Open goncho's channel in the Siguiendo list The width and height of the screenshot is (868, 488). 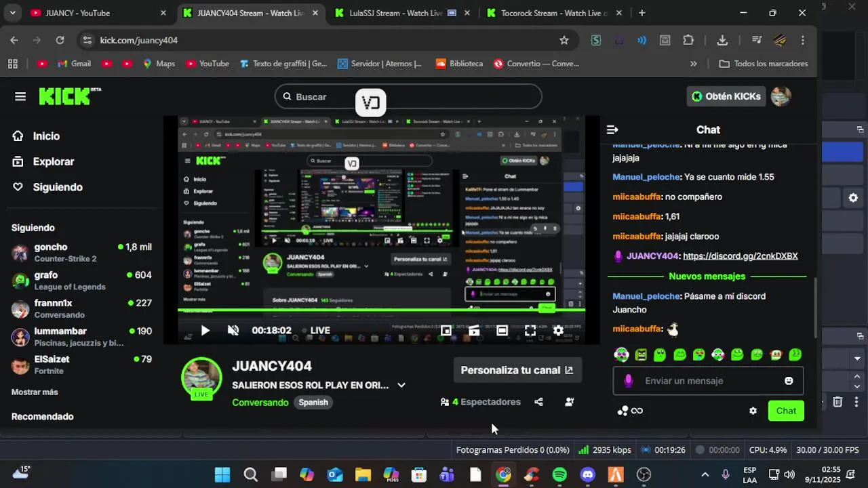(x=81, y=253)
